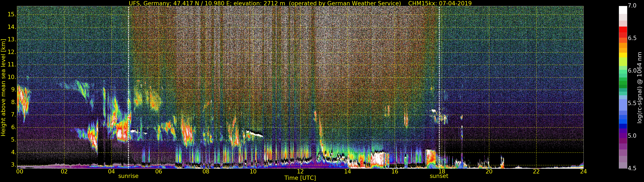Click the colorbar value '5.0'
This screenshot has height=182, width=644.
(x=632, y=136)
